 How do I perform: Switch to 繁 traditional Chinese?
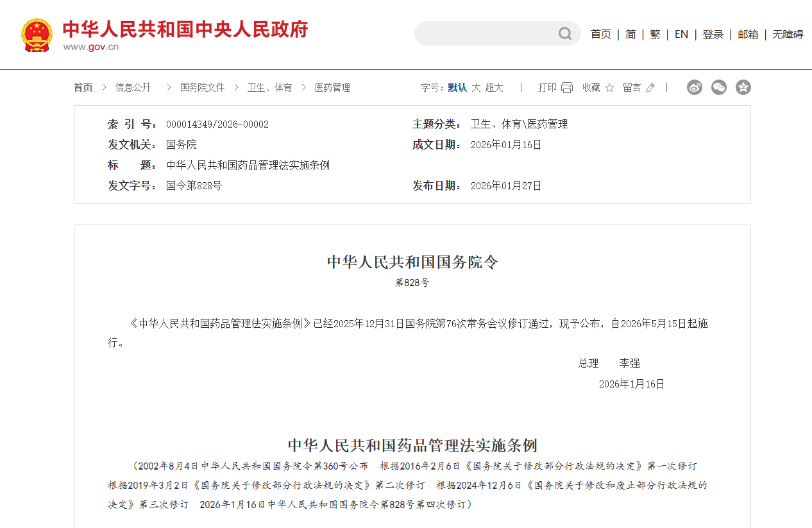pos(655,35)
